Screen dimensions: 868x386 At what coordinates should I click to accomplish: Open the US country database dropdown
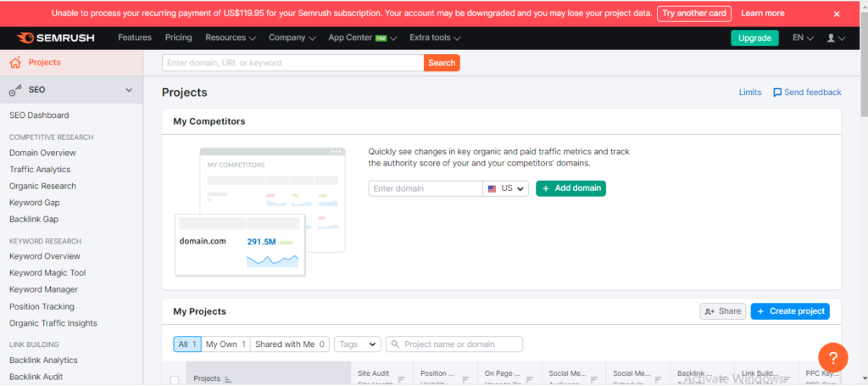pyautogui.click(x=506, y=188)
